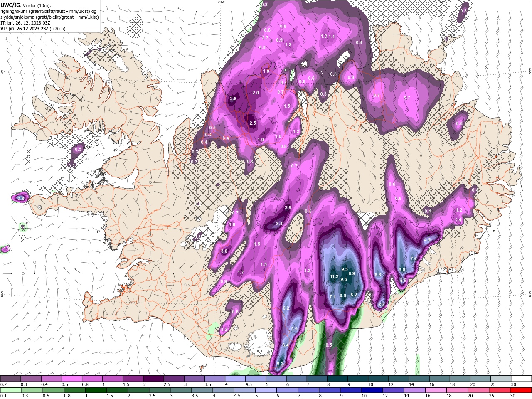Click the bright pink 0.5 swatch in upper legend row
This screenshot has width=532, height=399.
(x=71, y=379)
